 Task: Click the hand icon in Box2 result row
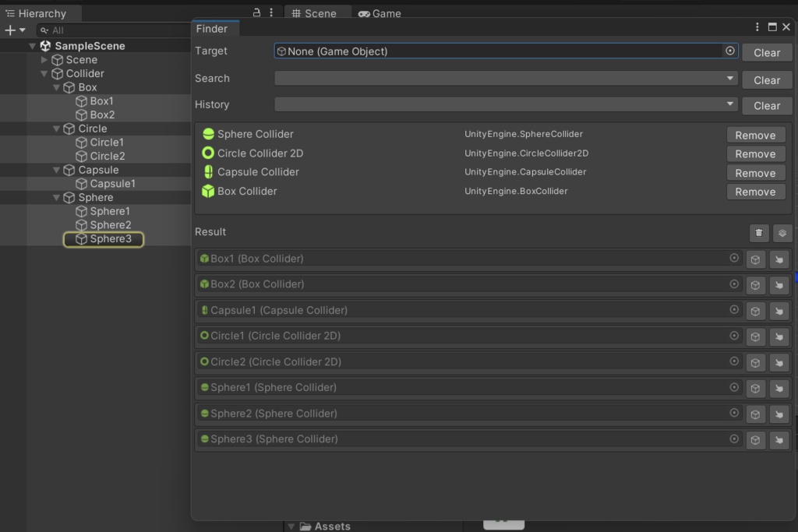779,285
